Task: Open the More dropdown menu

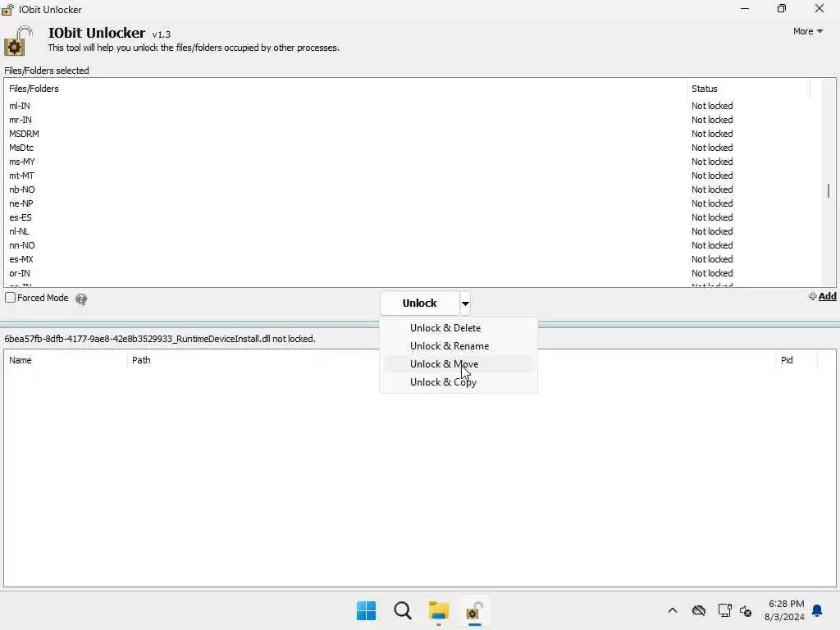Action: 807,31
